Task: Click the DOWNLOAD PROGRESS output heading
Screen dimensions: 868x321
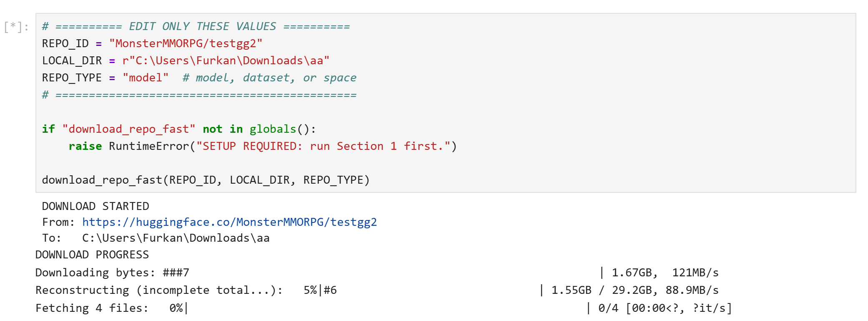Action: click(x=92, y=255)
